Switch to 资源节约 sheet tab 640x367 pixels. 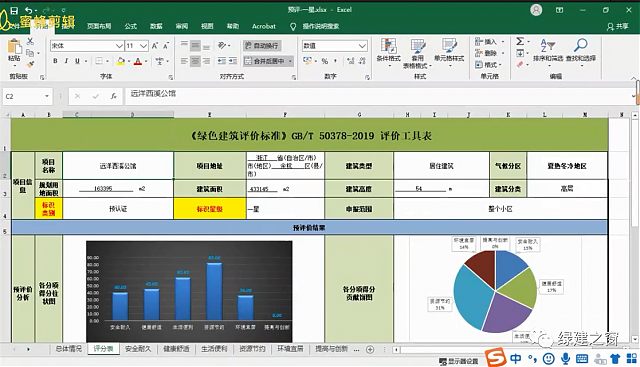(252, 349)
